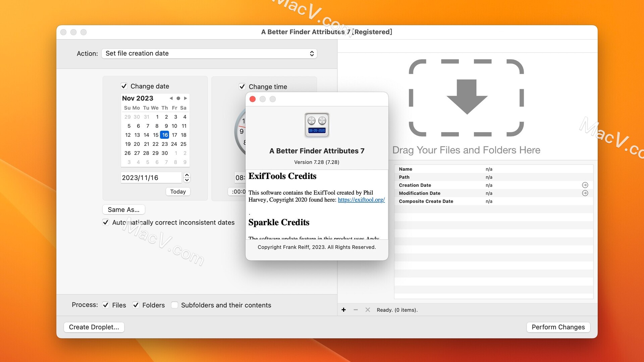
Task: Click the Nov 2023 calendar heading
Action: point(138,98)
